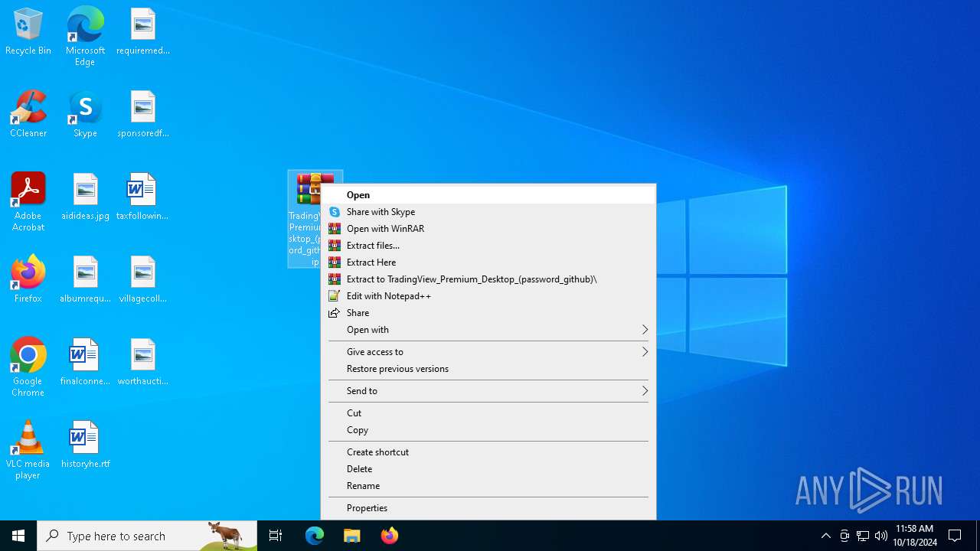980x551 pixels.
Task: Open the network status tray icon
Action: (863, 536)
